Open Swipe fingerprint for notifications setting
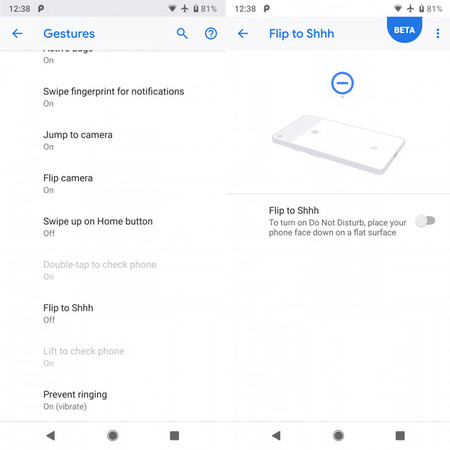Screen dimensions: 450x450 coord(113,97)
